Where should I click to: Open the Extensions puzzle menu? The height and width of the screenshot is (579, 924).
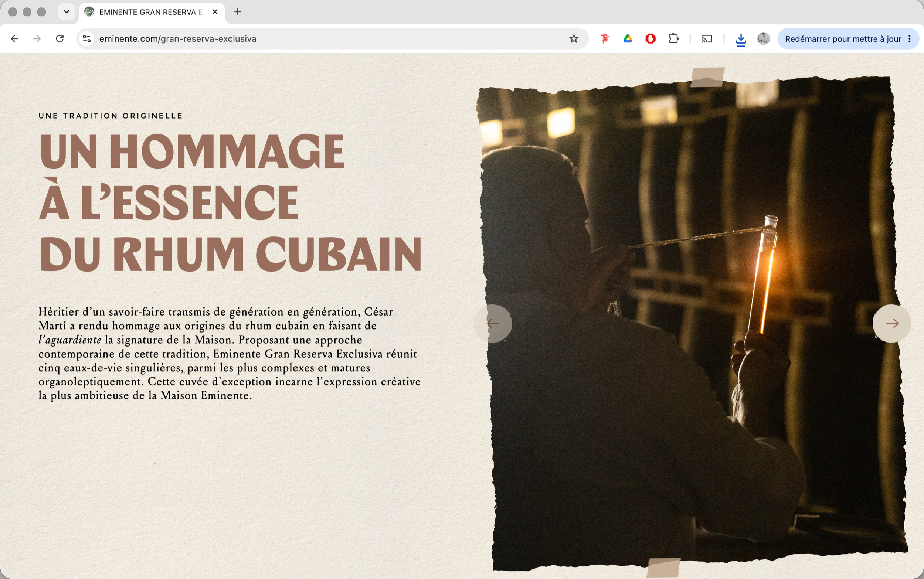pyautogui.click(x=673, y=39)
